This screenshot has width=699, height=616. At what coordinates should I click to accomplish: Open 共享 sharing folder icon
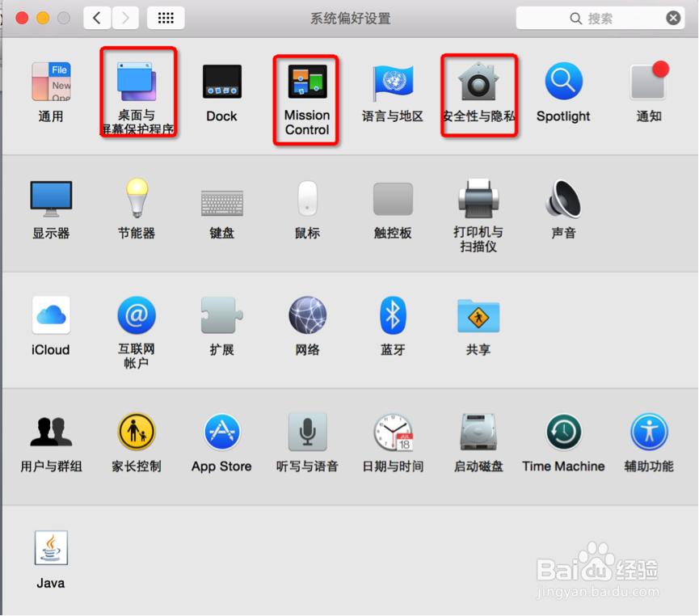pyautogui.click(x=478, y=316)
